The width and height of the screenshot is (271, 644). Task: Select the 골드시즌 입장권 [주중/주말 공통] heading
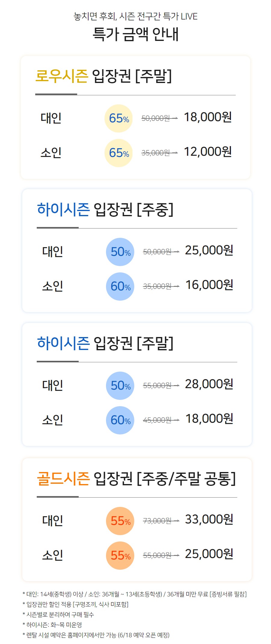tap(136, 479)
